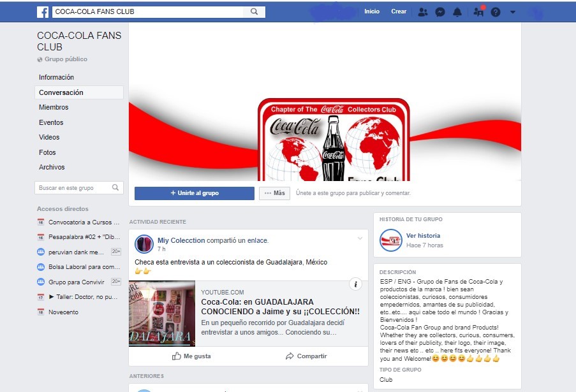This screenshot has width=576, height=392.
Task: Click the 'Grupo público' label
Action: click(x=66, y=59)
